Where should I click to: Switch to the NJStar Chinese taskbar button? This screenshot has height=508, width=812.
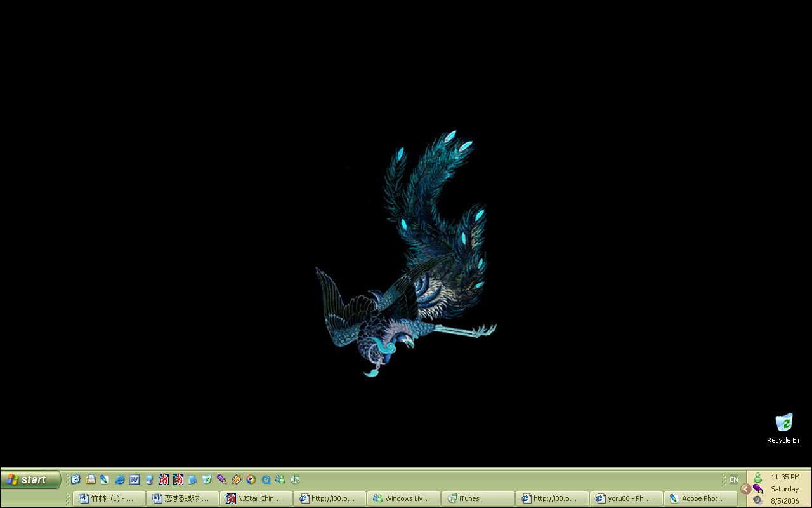click(x=257, y=498)
